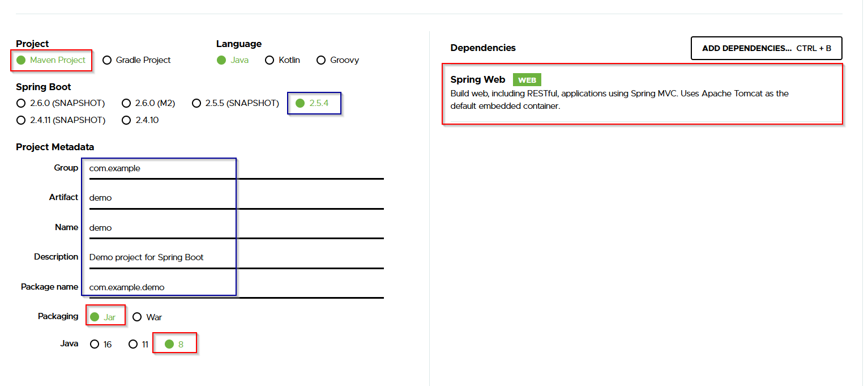The width and height of the screenshot is (868, 386).
Task: Pick Spring Boot version 2.5.4
Action: click(300, 103)
